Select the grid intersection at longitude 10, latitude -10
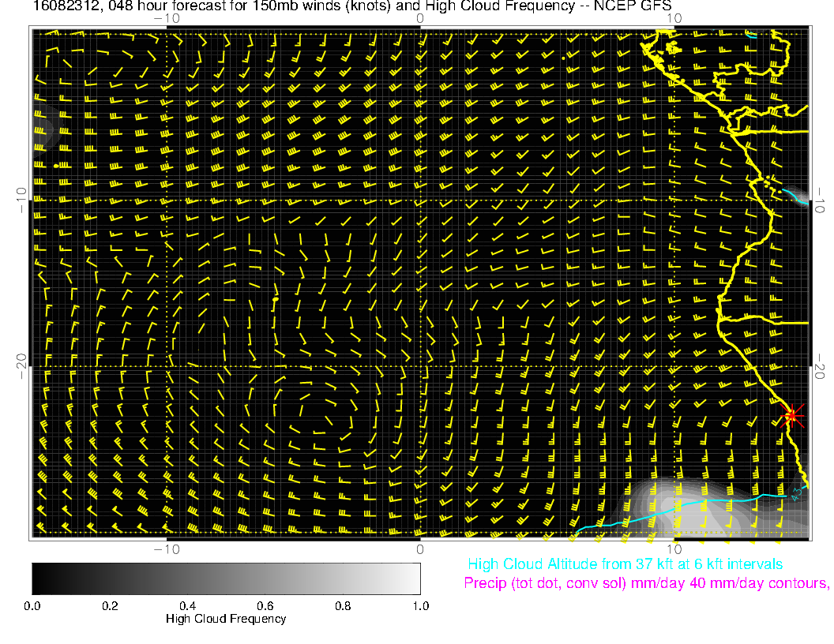834x644 pixels. [x=674, y=199]
